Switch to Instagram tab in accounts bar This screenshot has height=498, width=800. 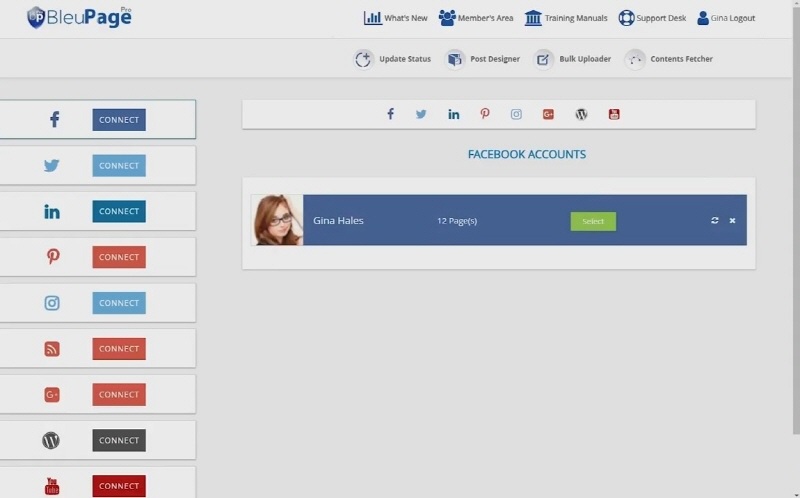516,114
